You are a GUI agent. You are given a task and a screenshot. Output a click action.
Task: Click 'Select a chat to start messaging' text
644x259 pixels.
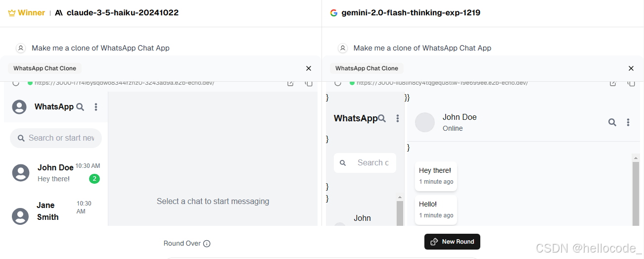click(213, 201)
